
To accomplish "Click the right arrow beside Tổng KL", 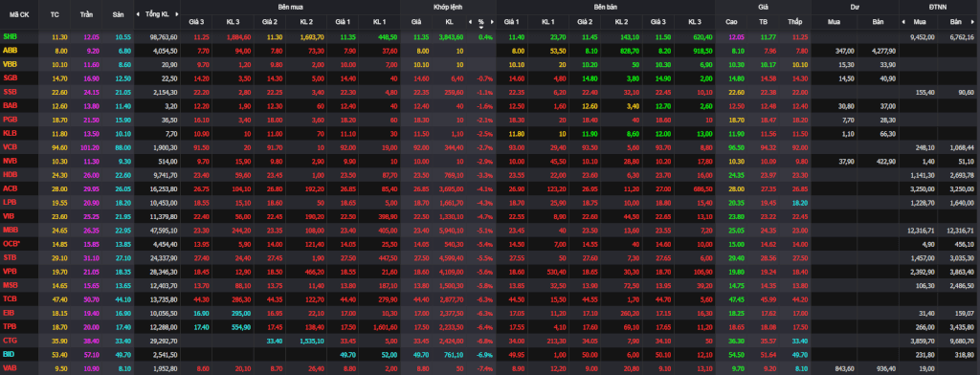I will coord(177,13).
